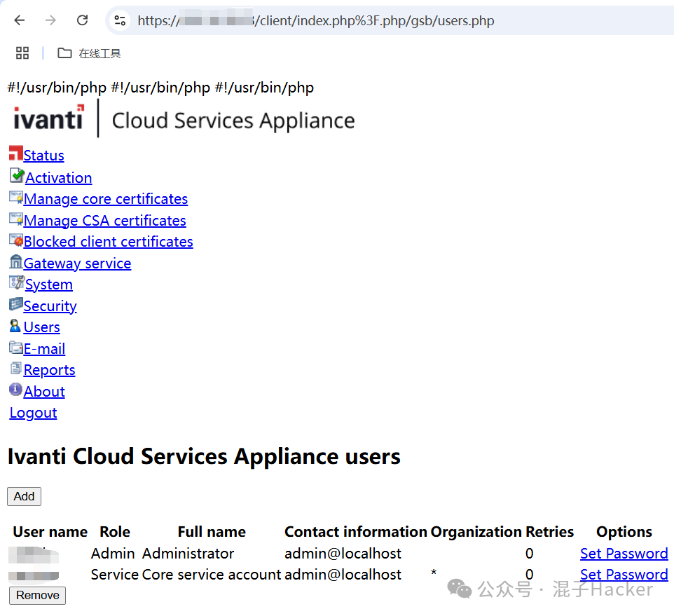Screen dimensions: 674x616
Task: Click the green check Activation icon
Action: 17,175
